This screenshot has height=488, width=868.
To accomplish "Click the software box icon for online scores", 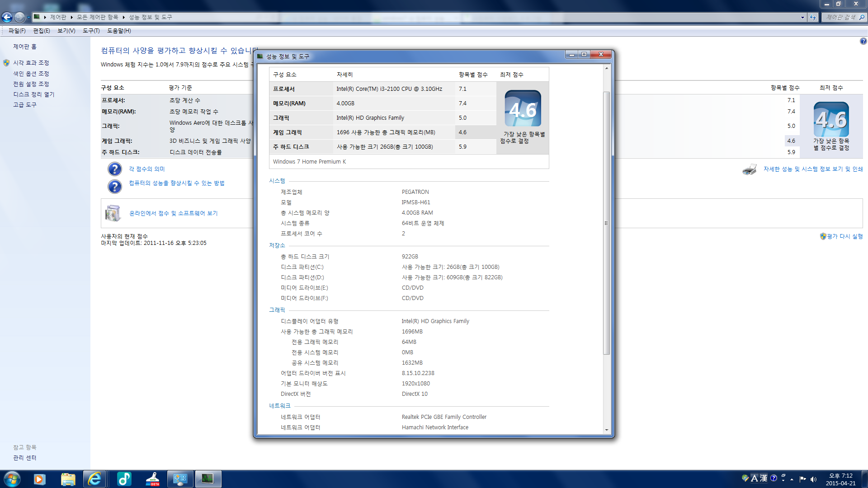I will pyautogui.click(x=113, y=213).
